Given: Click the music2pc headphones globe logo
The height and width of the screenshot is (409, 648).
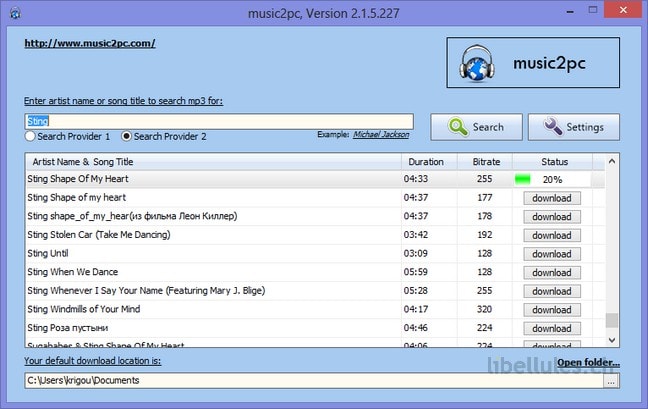Looking at the screenshot, I should (476, 63).
